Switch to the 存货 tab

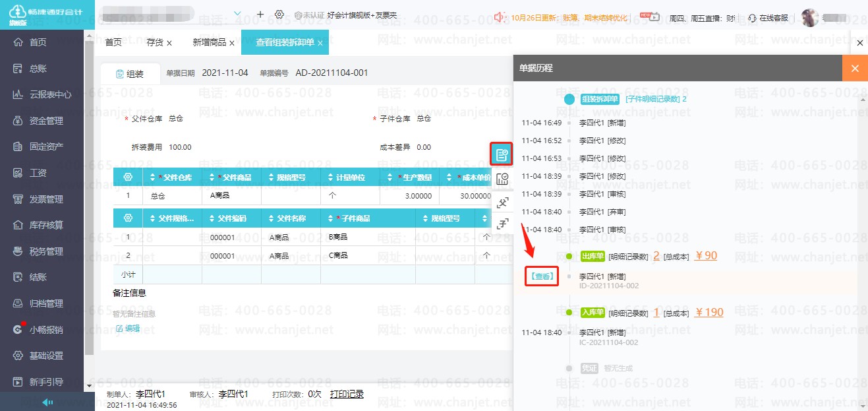[x=155, y=42]
